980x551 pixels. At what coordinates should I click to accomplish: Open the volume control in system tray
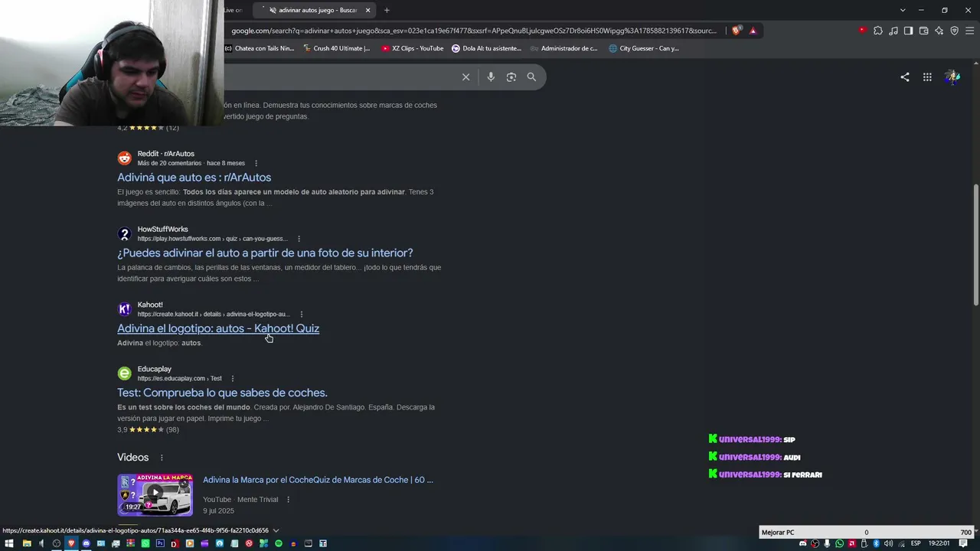coord(888,543)
